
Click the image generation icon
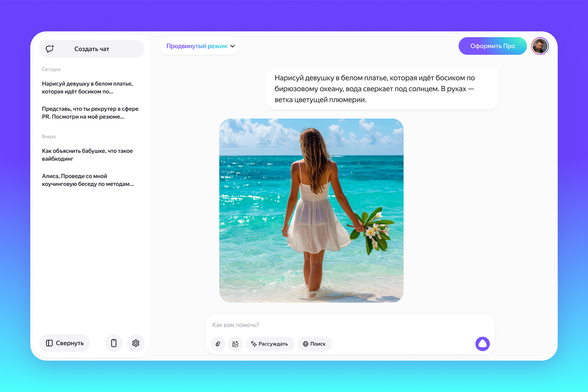point(235,344)
